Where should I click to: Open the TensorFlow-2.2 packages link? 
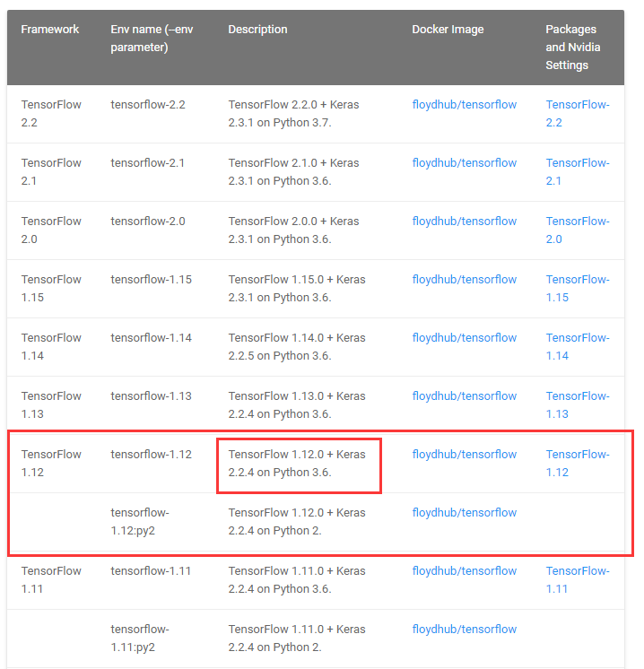click(578, 114)
